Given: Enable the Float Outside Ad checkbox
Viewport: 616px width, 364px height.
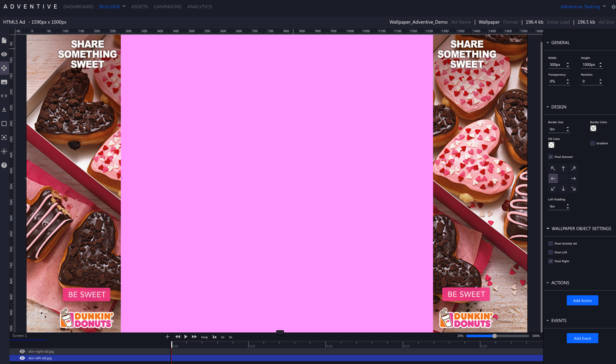Looking at the screenshot, I should [x=551, y=244].
